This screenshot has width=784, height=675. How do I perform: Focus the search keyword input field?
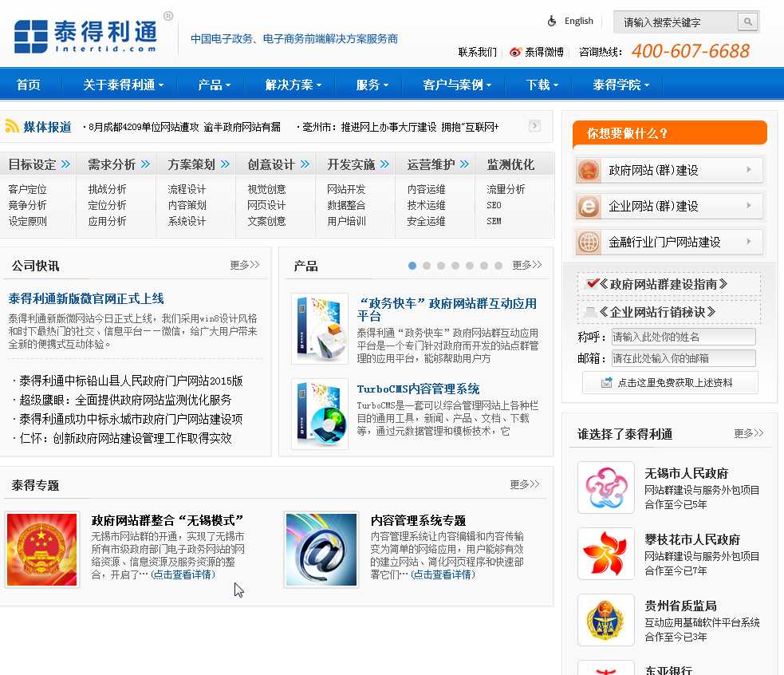675,22
